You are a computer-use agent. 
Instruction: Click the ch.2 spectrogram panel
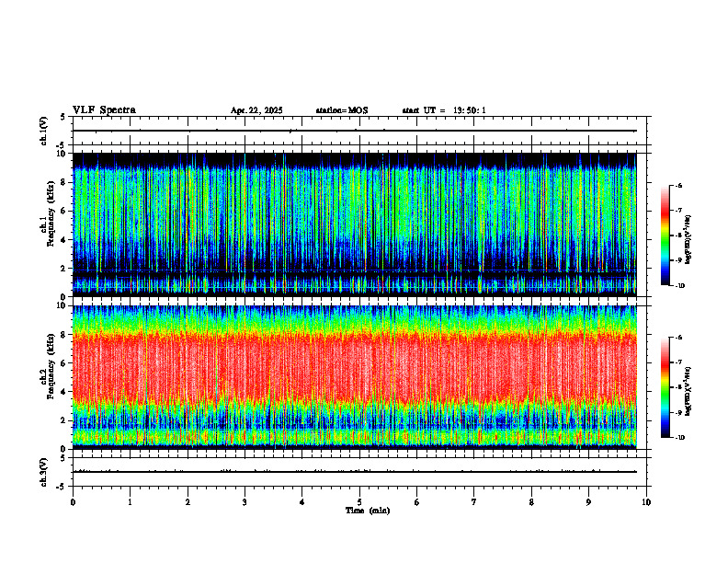tap(354, 377)
